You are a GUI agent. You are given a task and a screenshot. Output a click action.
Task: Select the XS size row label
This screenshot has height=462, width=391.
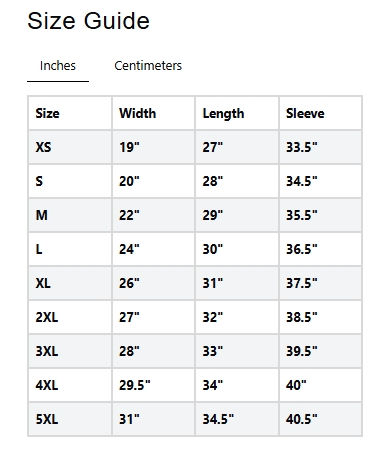point(43,147)
